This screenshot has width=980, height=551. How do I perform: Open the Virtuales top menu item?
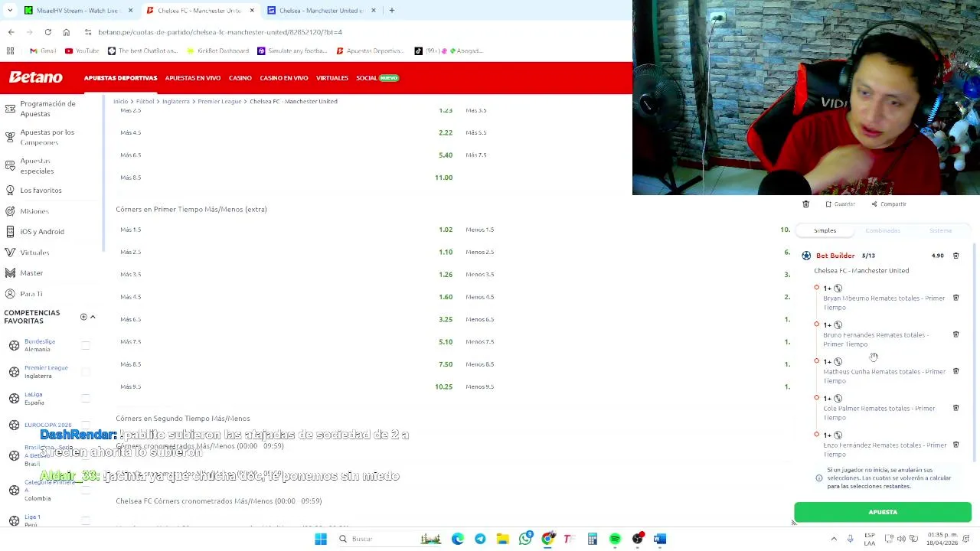(332, 78)
